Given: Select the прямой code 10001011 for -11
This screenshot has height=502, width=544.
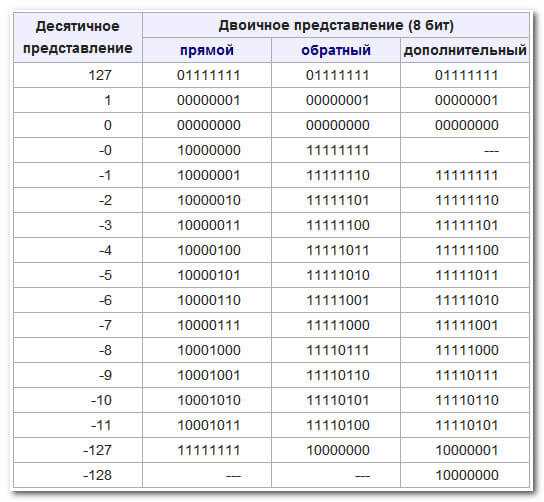Looking at the screenshot, I should coord(209,425).
